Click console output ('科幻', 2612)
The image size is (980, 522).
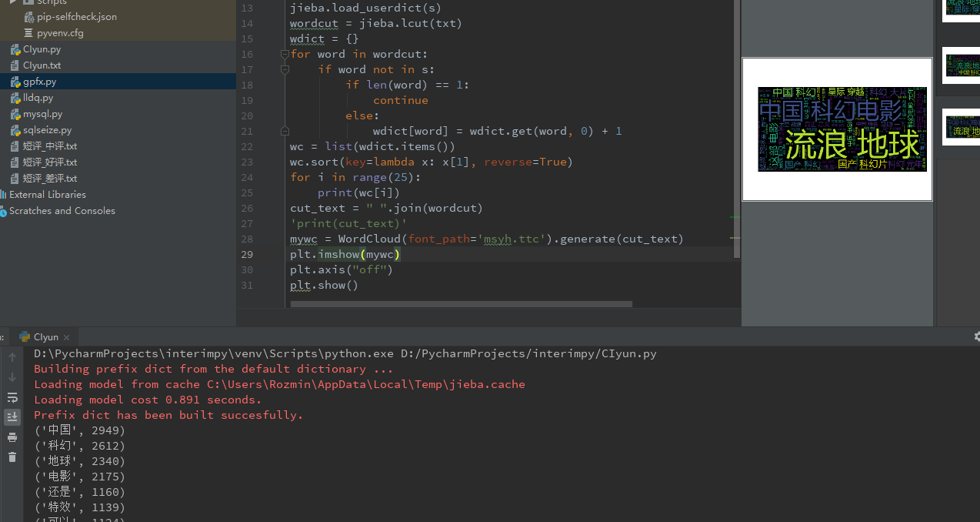79,446
